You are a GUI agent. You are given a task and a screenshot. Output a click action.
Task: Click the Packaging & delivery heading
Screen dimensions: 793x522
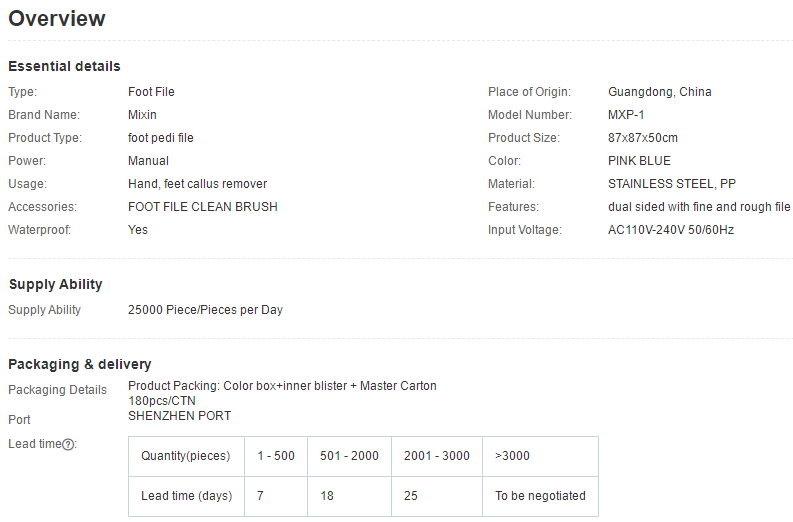pos(80,364)
